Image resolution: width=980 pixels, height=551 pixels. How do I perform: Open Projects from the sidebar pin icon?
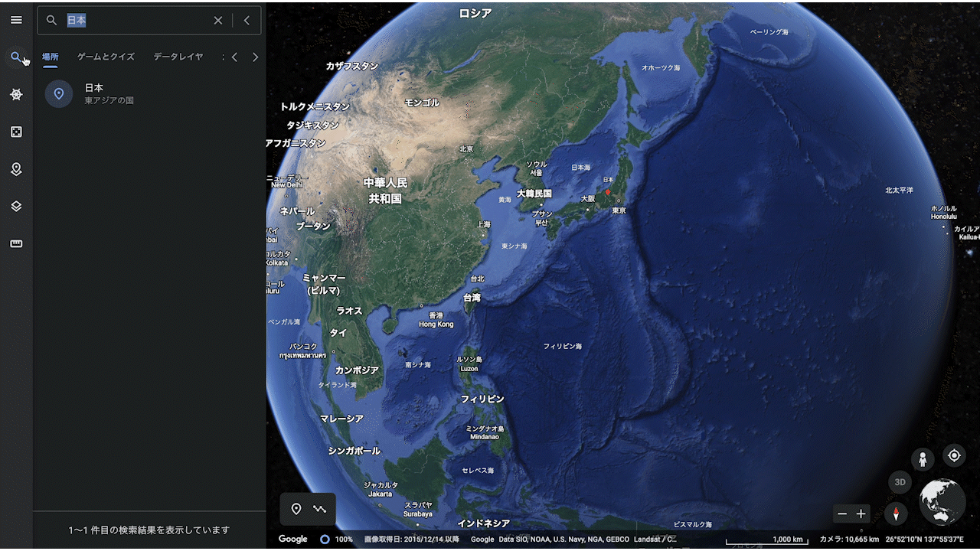click(16, 169)
